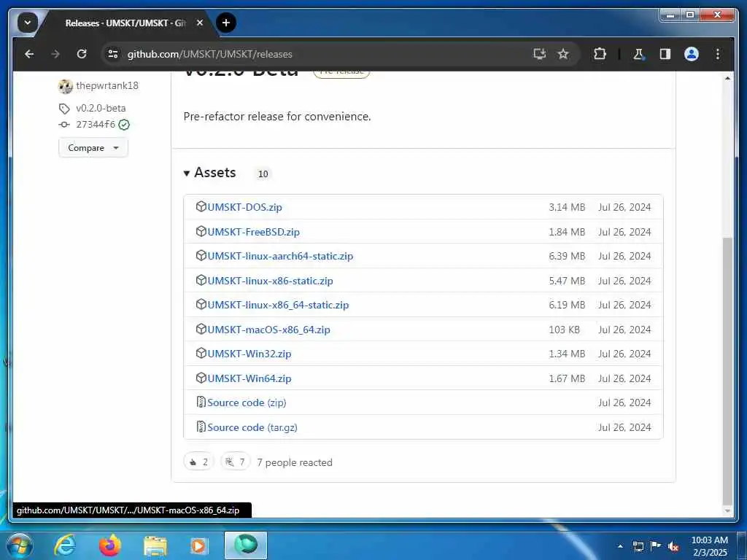Download UMSKT-linux-aarch64-static.zip
This screenshot has height=560, width=747.
tap(280, 256)
